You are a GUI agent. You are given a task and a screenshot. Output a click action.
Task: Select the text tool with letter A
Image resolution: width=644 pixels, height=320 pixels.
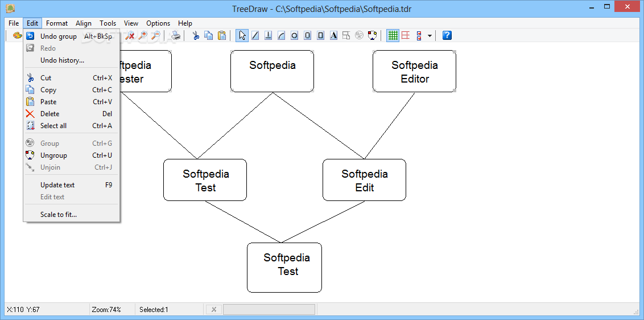(333, 36)
